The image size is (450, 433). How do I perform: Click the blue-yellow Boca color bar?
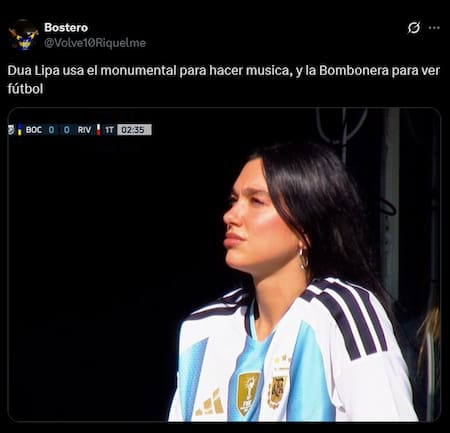tap(20, 130)
